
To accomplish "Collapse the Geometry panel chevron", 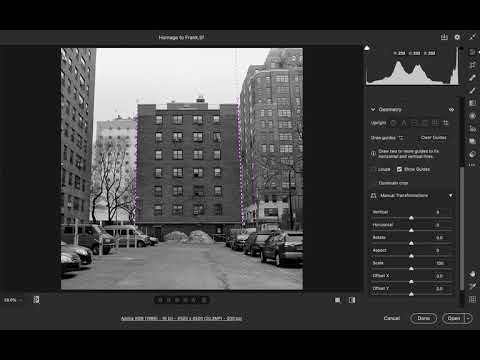I will pyautogui.click(x=373, y=109).
